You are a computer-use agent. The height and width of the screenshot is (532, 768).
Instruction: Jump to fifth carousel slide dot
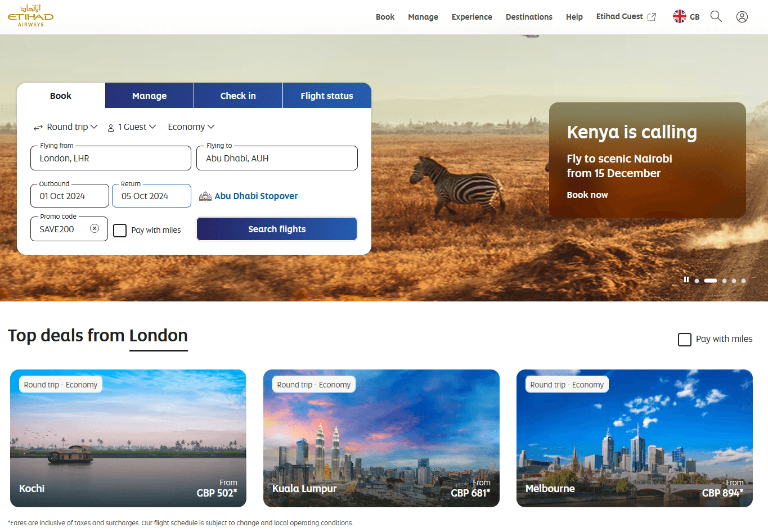pos(743,281)
